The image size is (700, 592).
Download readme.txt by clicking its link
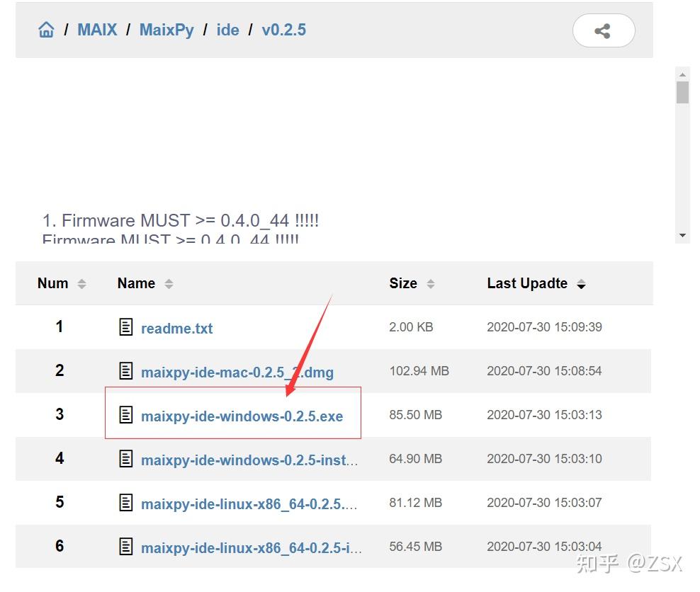[176, 328]
